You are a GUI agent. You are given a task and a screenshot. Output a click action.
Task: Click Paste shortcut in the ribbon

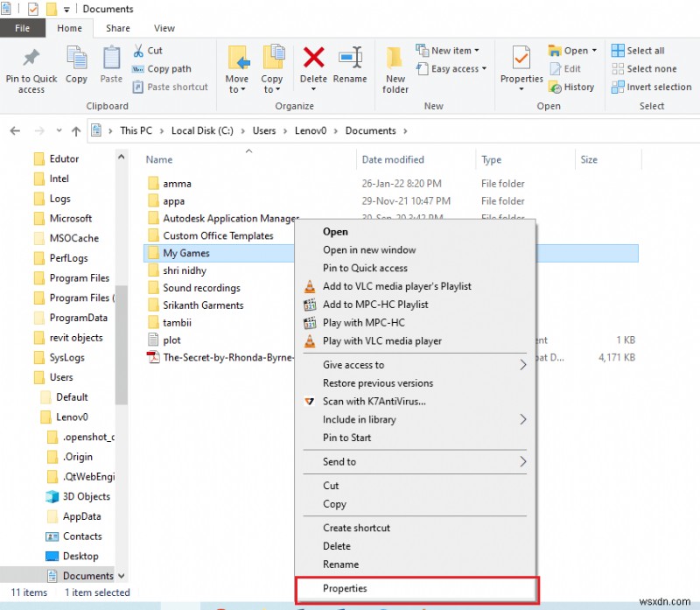pyautogui.click(x=170, y=87)
